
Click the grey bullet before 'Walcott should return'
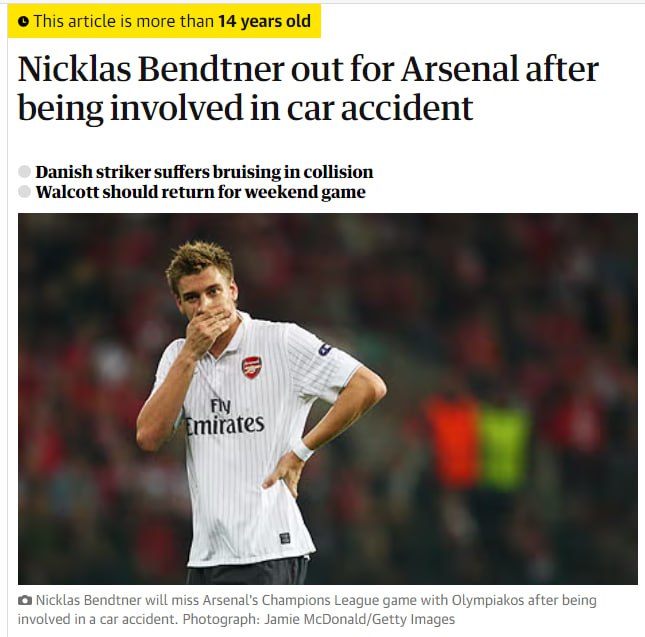click(25, 192)
